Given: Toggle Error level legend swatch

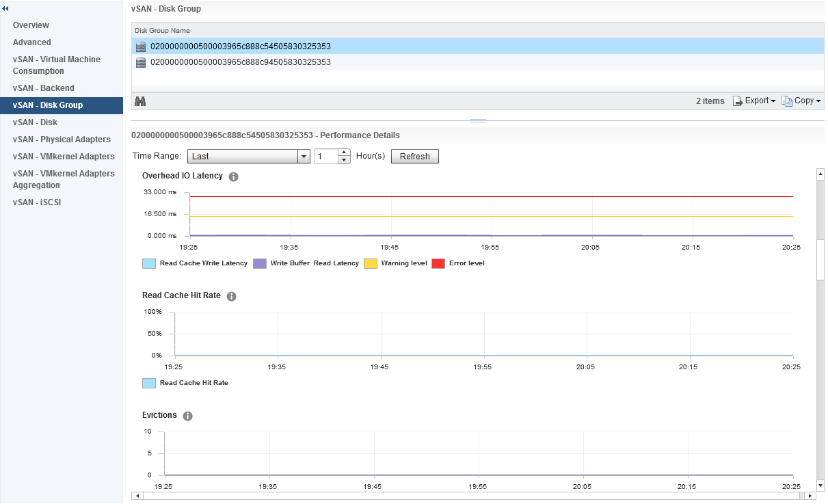Looking at the screenshot, I should pos(438,263).
